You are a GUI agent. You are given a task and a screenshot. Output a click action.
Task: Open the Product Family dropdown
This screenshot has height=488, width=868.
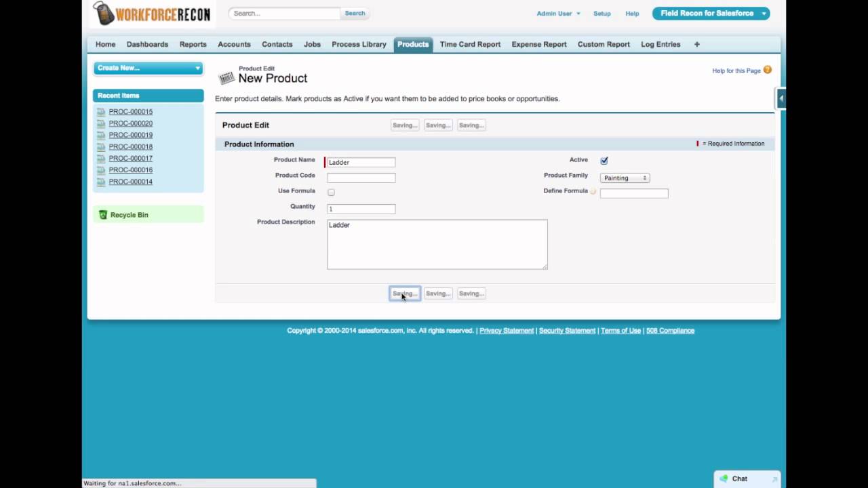625,178
